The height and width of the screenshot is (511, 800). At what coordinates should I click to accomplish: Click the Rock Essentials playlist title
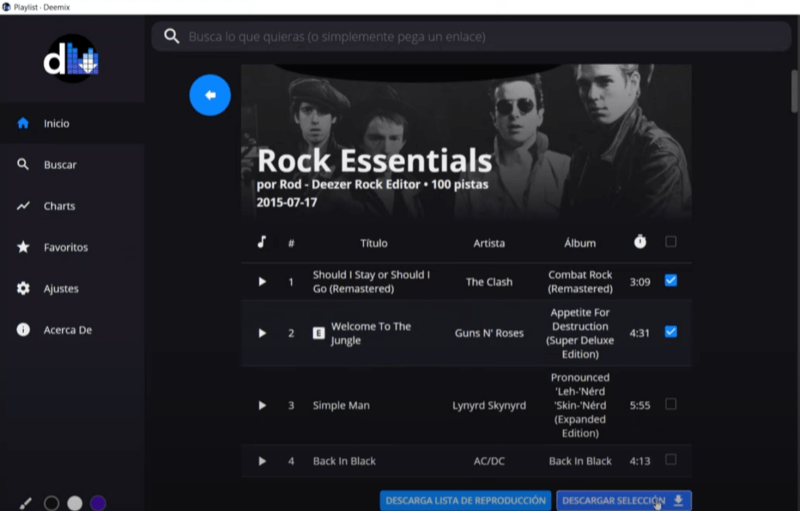click(374, 160)
